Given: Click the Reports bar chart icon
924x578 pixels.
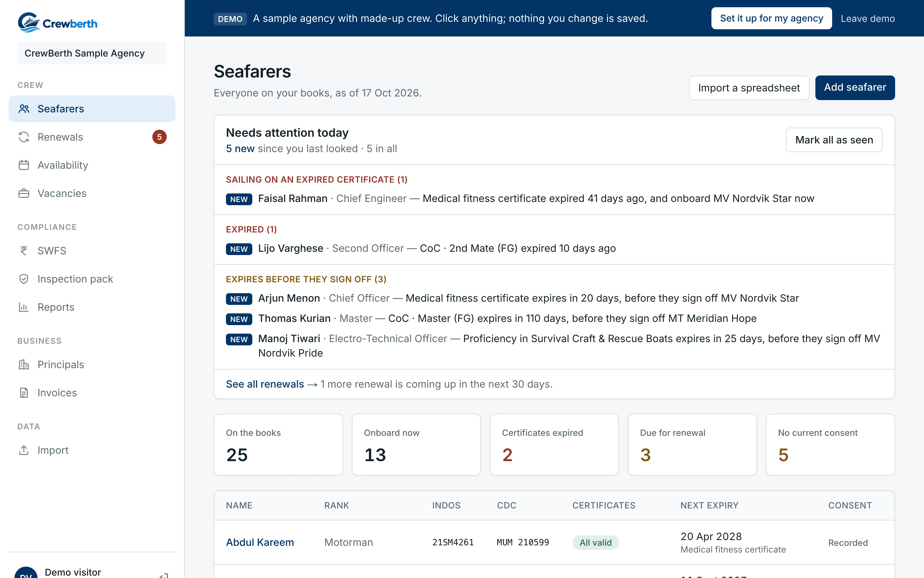Looking at the screenshot, I should click(24, 307).
